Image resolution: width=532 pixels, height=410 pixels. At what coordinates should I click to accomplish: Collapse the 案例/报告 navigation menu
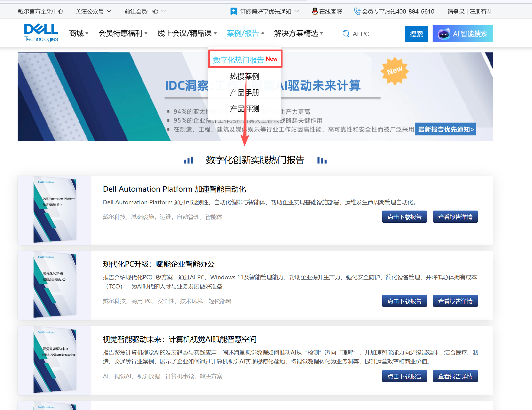coord(245,33)
